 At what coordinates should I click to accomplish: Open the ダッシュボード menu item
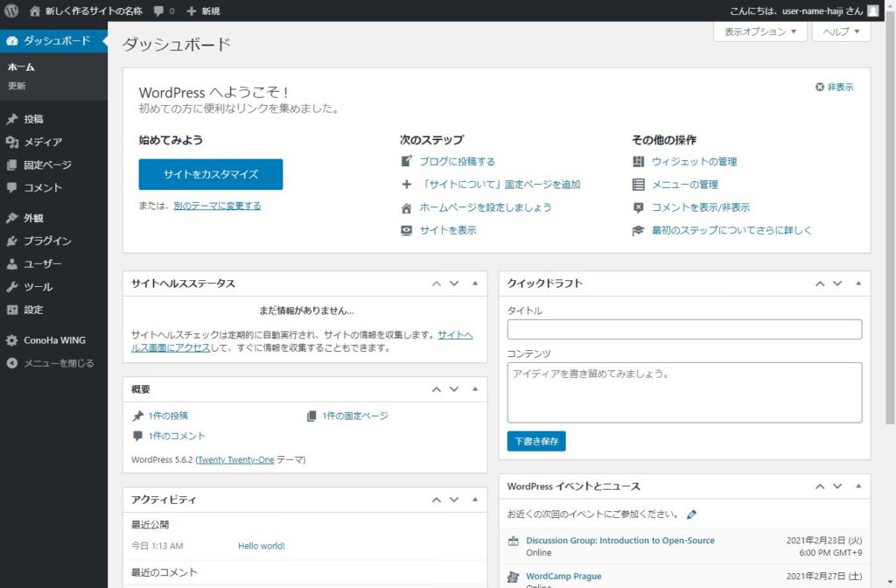53,40
